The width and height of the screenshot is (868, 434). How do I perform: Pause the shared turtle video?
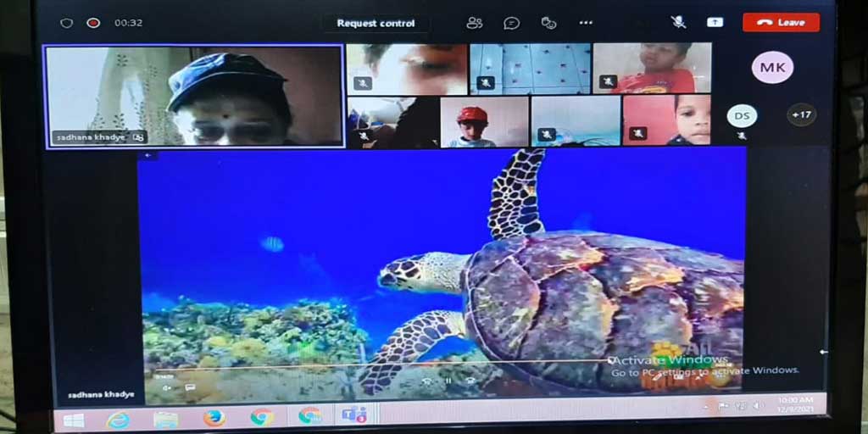[x=448, y=381]
